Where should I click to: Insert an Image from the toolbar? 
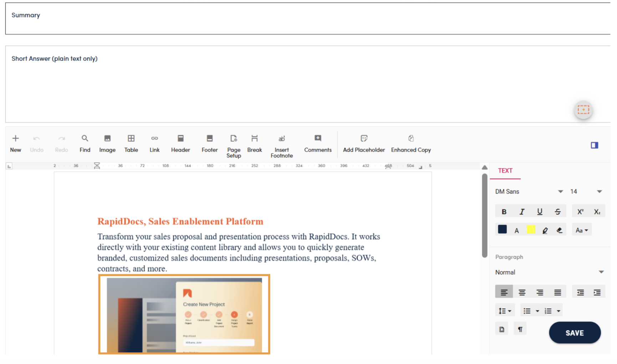point(107,144)
